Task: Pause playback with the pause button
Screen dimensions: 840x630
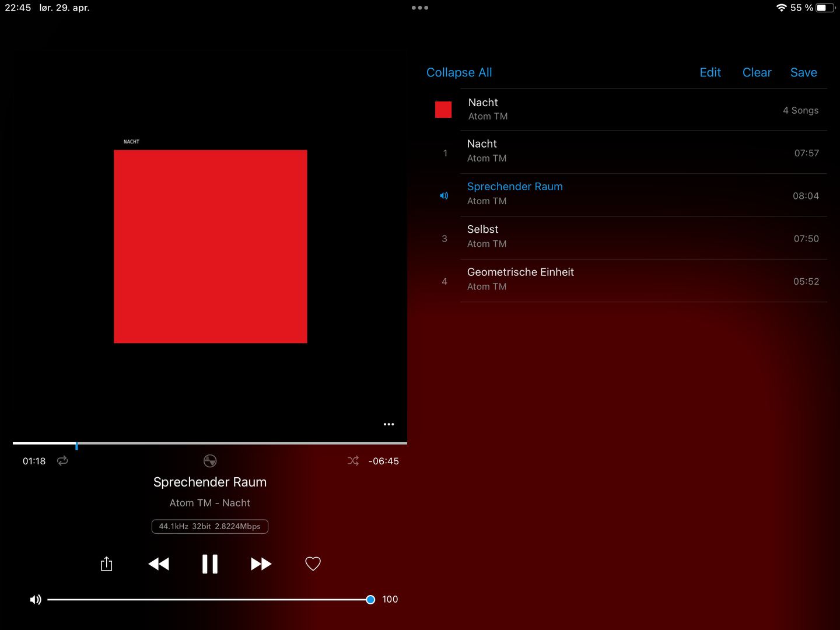Action: tap(210, 564)
